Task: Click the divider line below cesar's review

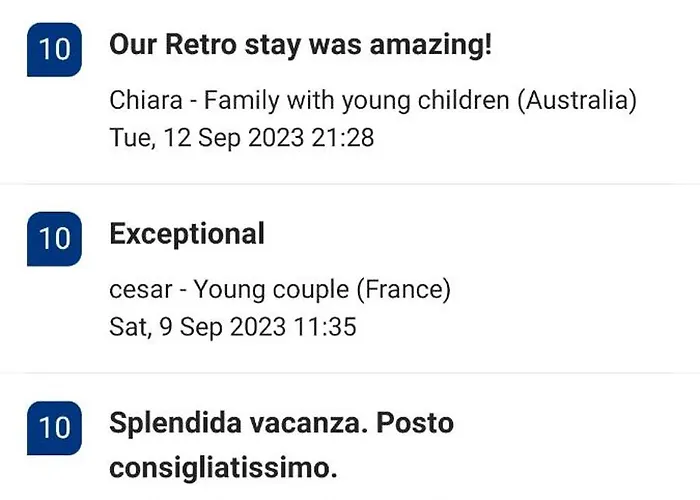Action: point(350,373)
